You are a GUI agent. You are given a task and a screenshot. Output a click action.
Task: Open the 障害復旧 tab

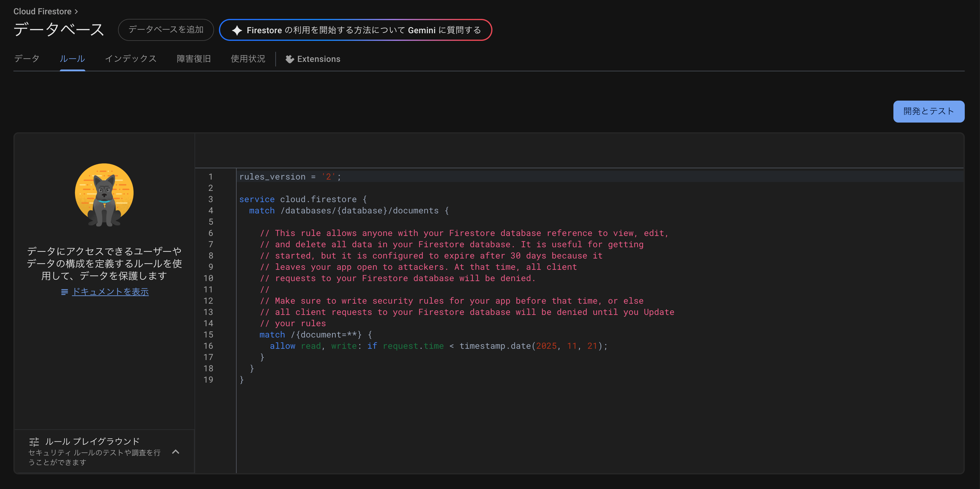pos(194,59)
